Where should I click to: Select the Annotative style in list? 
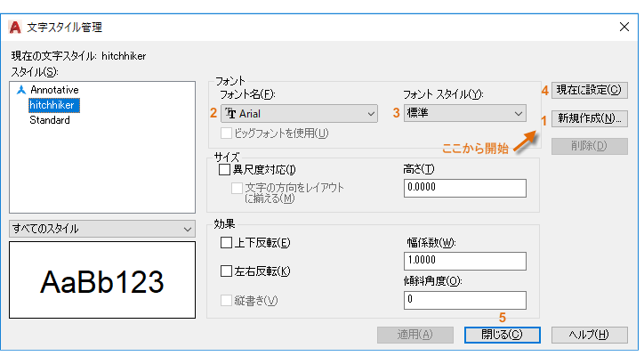pos(54,90)
